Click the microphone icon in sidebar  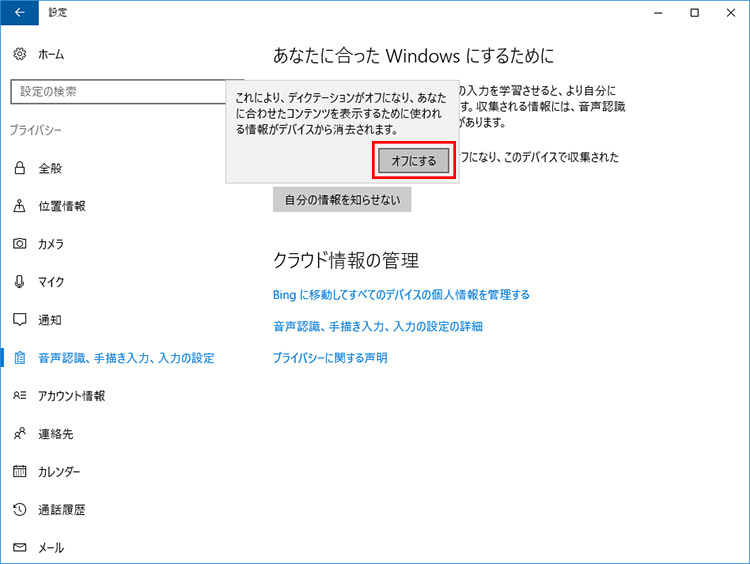pyautogui.click(x=19, y=282)
